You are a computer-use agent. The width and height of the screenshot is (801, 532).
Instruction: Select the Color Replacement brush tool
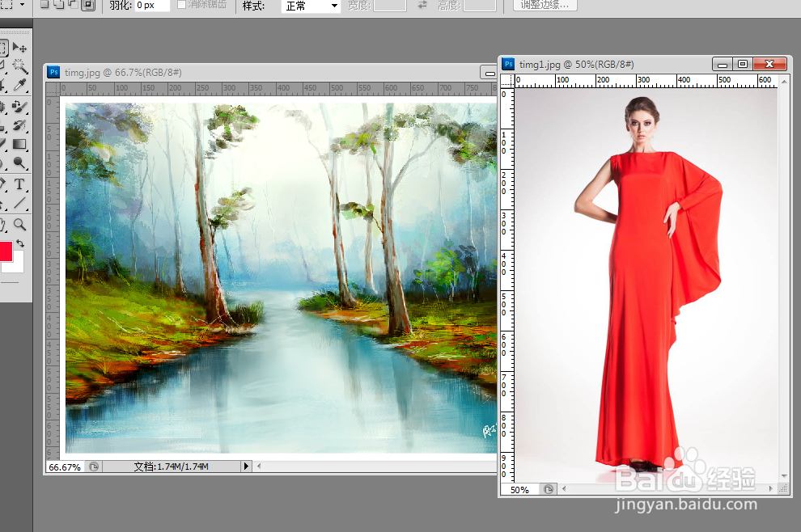click(x=19, y=106)
